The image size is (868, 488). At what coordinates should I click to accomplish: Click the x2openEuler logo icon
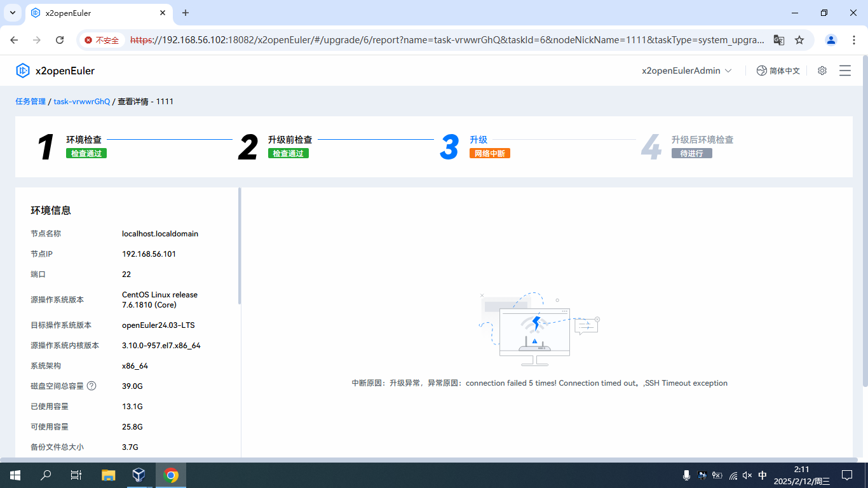tap(23, 71)
